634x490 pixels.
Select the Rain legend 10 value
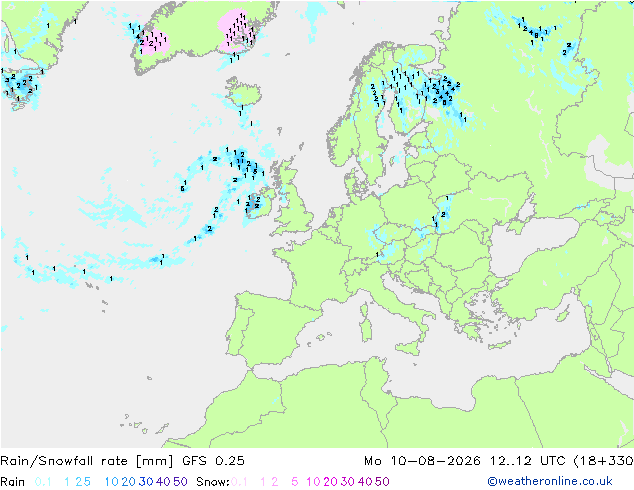click(x=111, y=482)
